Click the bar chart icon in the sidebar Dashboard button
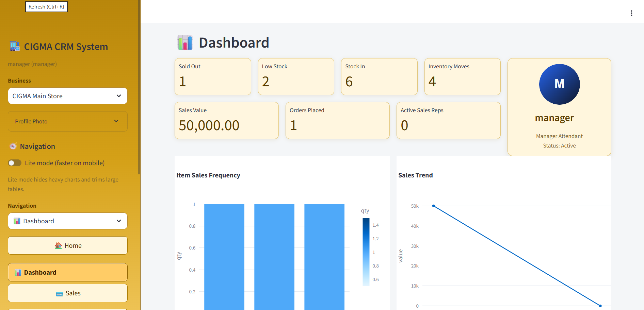 [17, 272]
